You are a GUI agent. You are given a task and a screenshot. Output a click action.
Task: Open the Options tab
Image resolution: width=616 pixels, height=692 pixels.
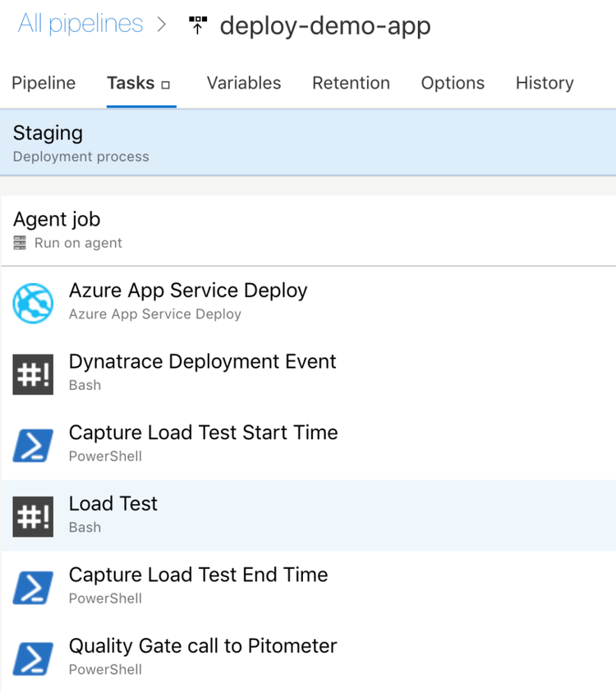tap(453, 83)
